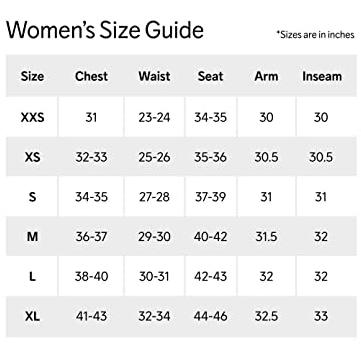
Task: Click the XL seat value 44-46
Action: click(x=210, y=316)
